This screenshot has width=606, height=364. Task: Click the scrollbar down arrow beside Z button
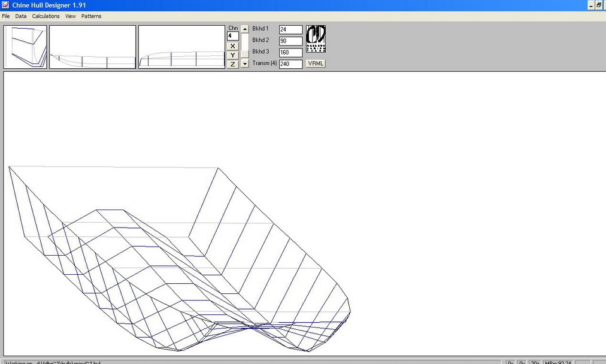244,64
